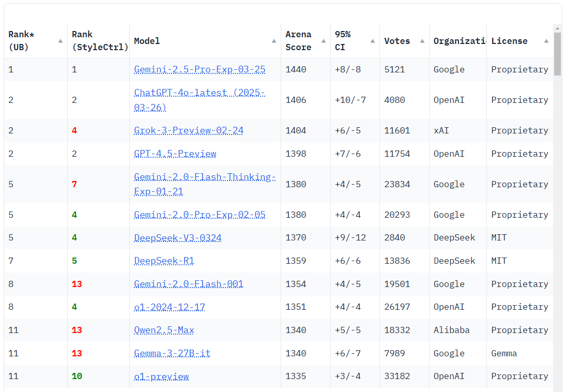Sort the table by Model name arrow
The image size is (565, 392).
click(x=274, y=41)
